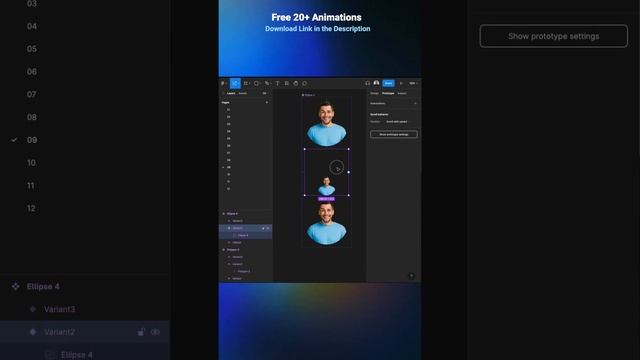
Task: Select page 08 in the enlarged background list
Action: [32, 117]
